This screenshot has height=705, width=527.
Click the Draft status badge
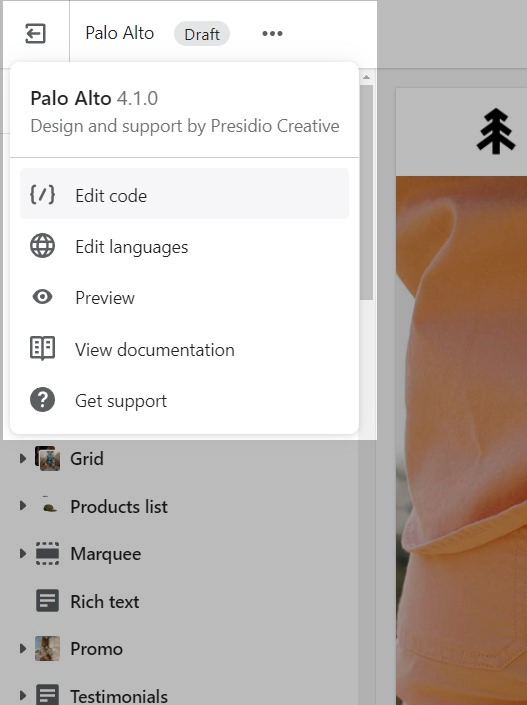click(x=202, y=34)
